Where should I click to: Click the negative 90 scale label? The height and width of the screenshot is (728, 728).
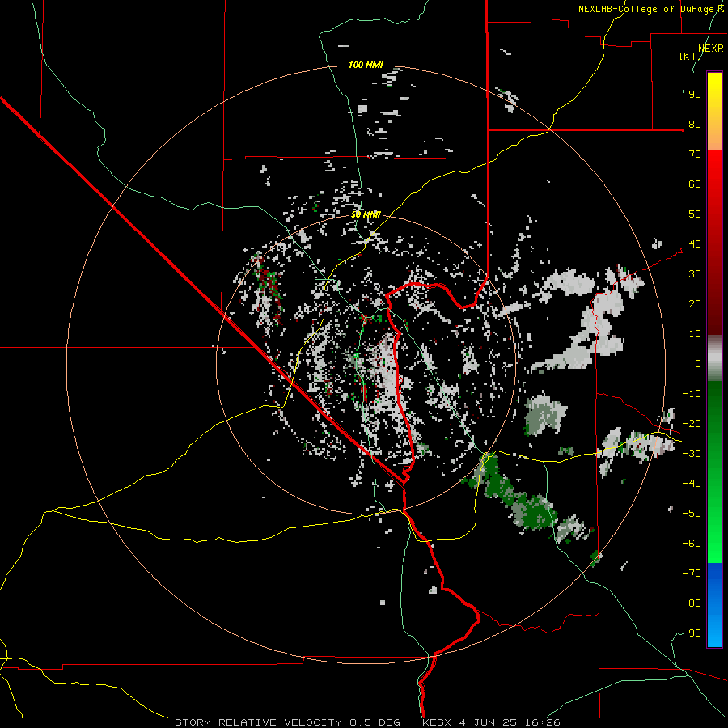click(692, 633)
